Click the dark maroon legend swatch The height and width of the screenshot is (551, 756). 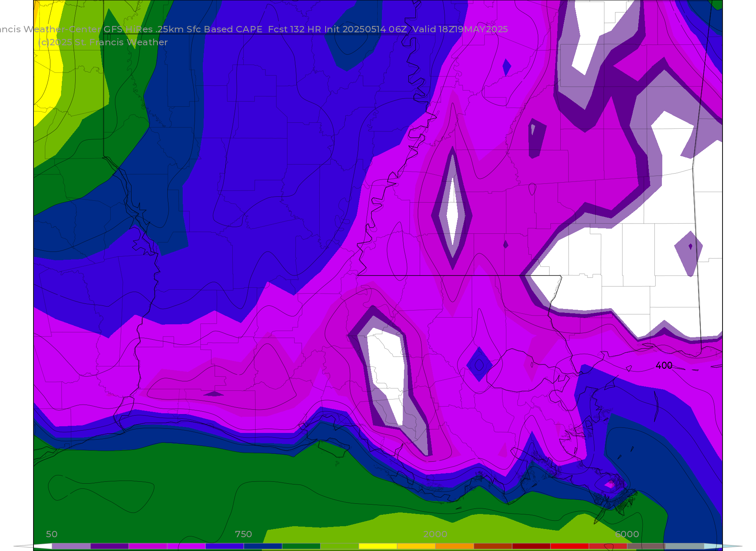531,546
